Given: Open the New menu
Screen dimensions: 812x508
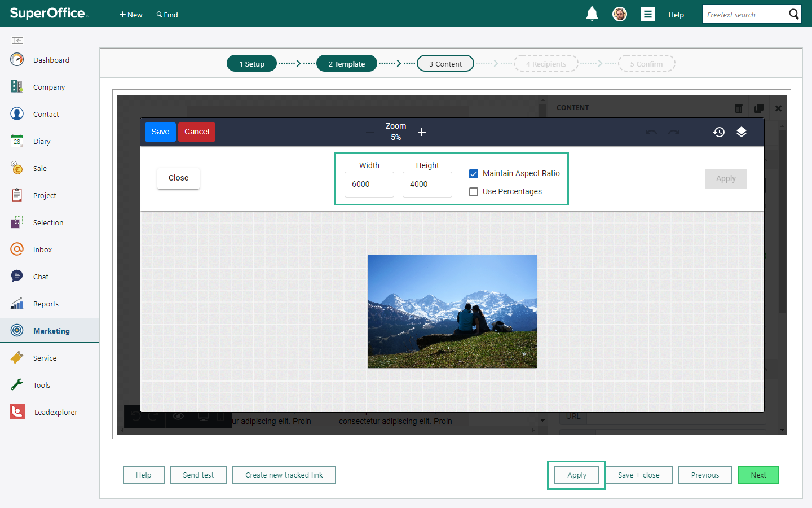Looking at the screenshot, I should coord(131,15).
